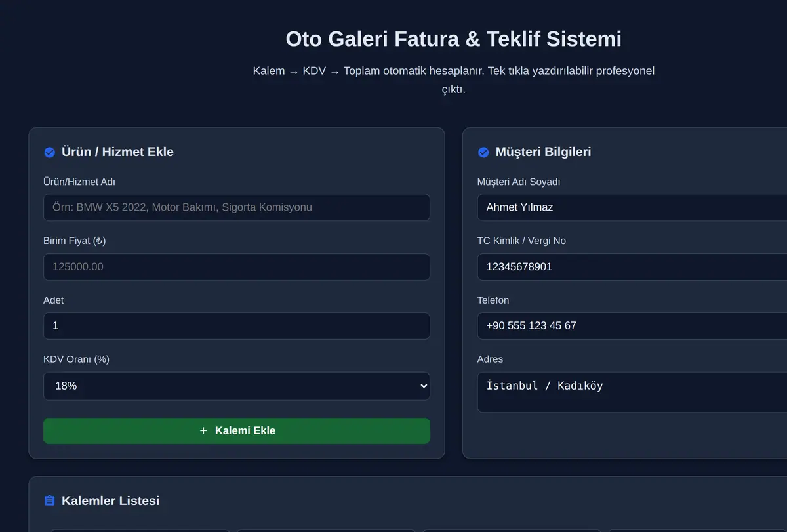Add item with Kalemi Ekle button
Screen dimensions: 787x532
pos(237,431)
